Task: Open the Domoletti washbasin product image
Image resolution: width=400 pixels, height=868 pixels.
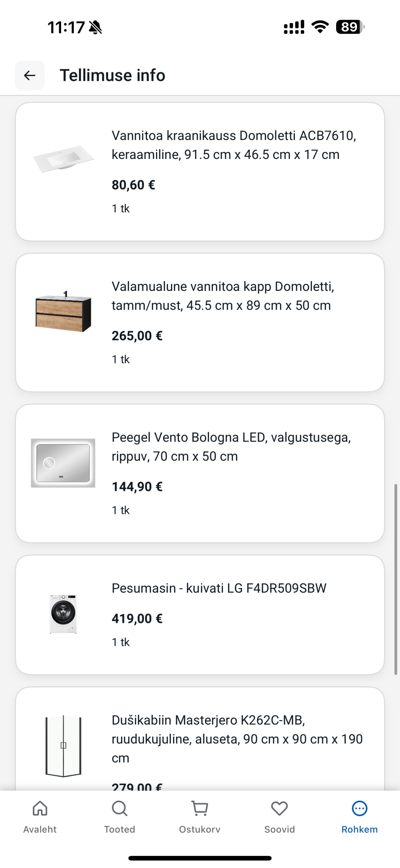Action: tap(63, 159)
